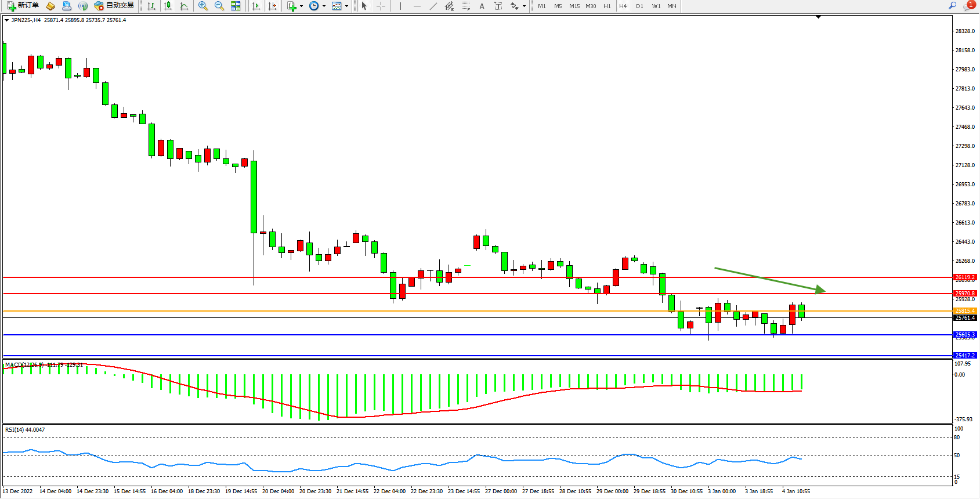Open the indicators list dropdown arrow

click(301, 6)
